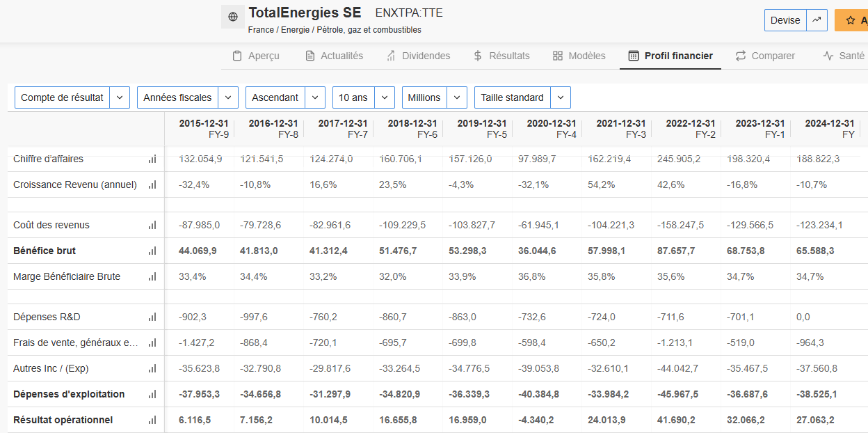The height and width of the screenshot is (433, 868).
Task: Click the Coût des revenus label
Action: pos(51,225)
